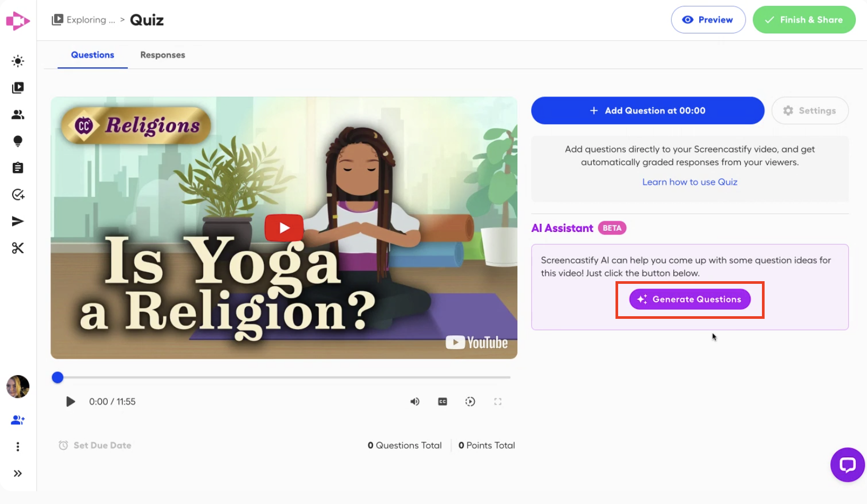Screen dimensions: 867x504
Task: Click the Preview button
Action: coord(708,20)
